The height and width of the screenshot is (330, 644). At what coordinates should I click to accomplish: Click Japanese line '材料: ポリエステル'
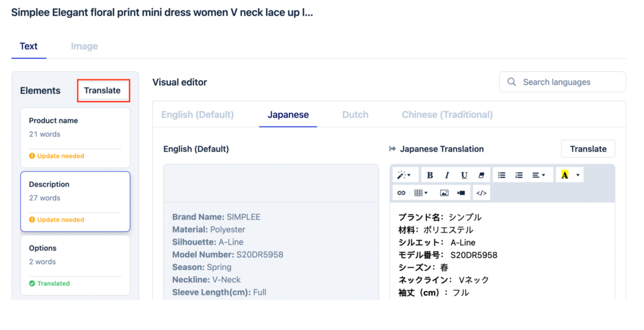(x=436, y=230)
